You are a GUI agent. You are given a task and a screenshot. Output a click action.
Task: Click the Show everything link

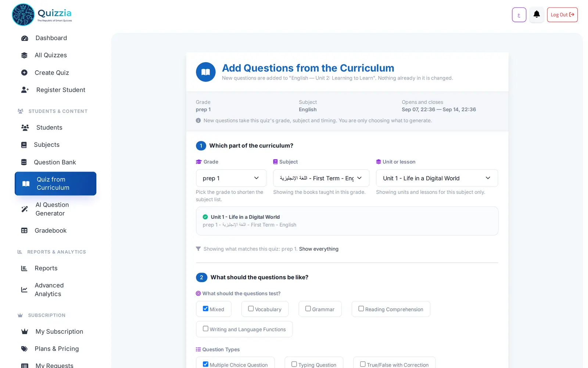(x=319, y=249)
